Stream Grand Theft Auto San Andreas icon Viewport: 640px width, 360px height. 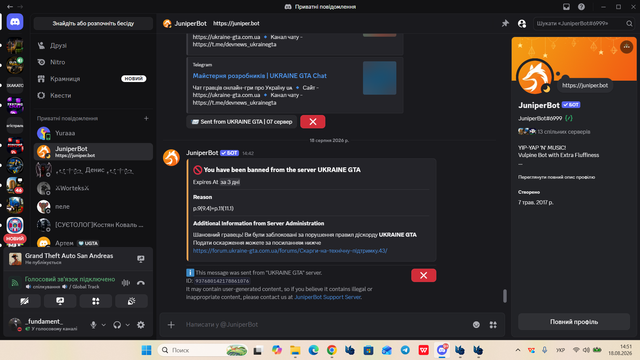click(141, 259)
